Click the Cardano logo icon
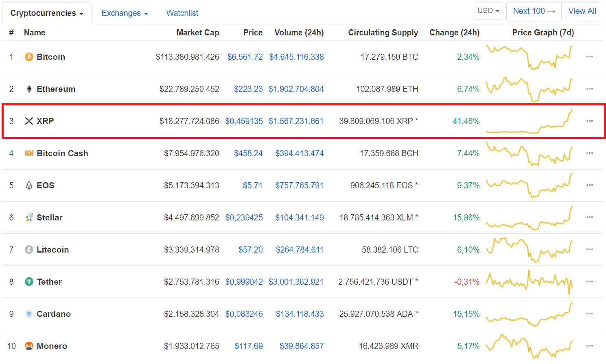Screen dimensions: 606x364 29,314
